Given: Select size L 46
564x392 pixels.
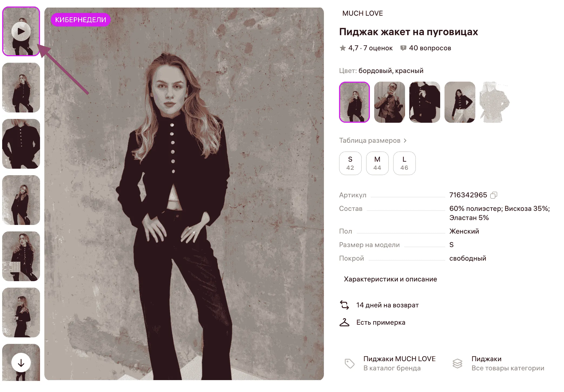Looking at the screenshot, I should tap(404, 163).
